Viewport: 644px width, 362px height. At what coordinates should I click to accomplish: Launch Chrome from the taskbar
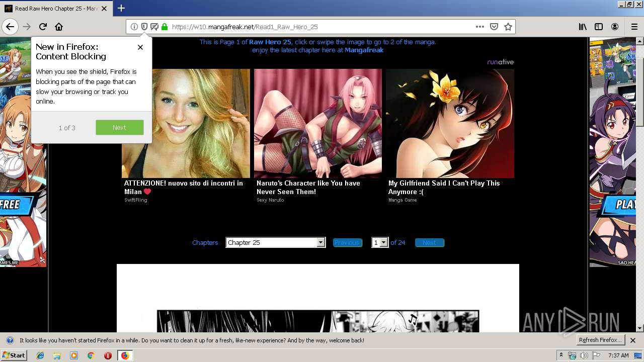(x=91, y=355)
